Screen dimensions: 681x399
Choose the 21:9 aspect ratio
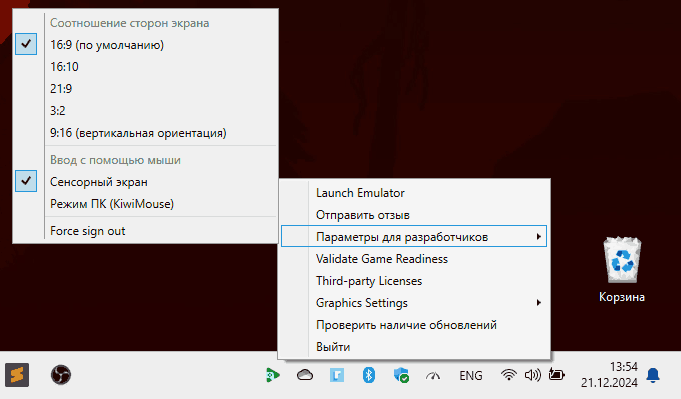point(145,89)
